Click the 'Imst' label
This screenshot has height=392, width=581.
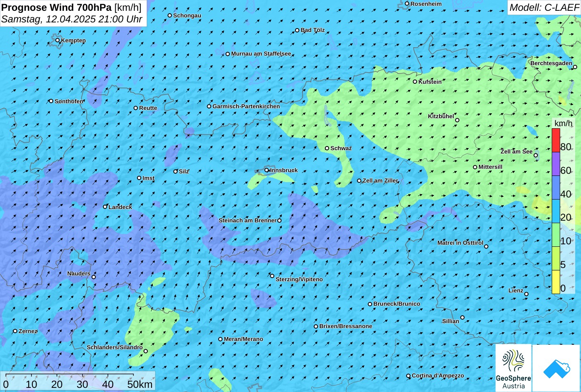149,178
